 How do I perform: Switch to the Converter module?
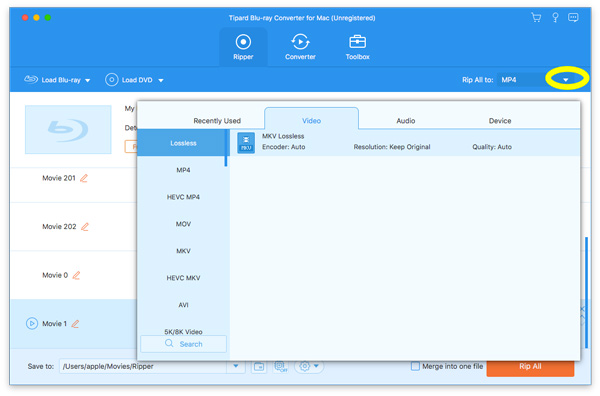coord(300,47)
